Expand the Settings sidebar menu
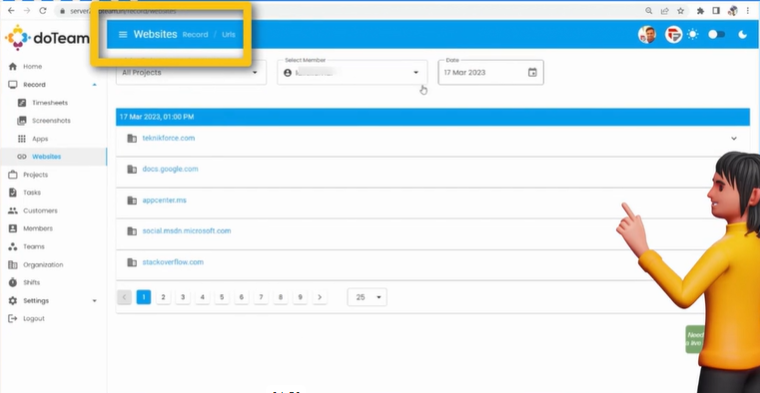760x393 pixels. (x=53, y=301)
